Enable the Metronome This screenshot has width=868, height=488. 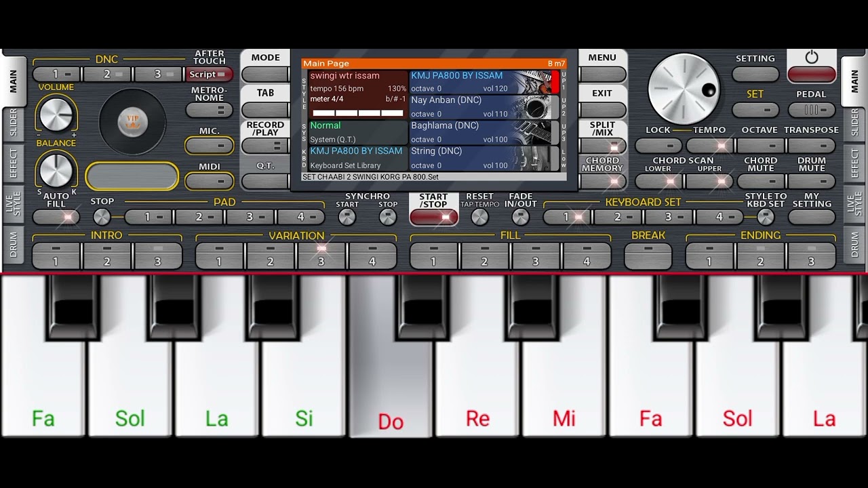tap(210, 110)
